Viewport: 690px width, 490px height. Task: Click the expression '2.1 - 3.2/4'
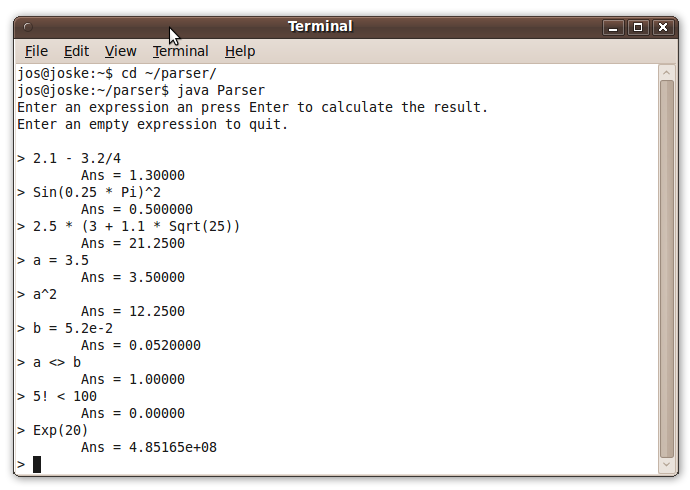(77, 158)
